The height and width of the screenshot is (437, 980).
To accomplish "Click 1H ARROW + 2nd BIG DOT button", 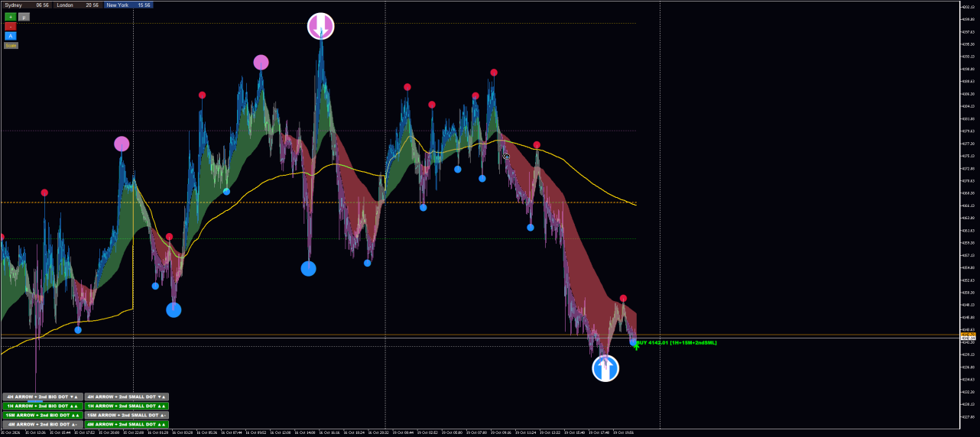I will click(x=42, y=406).
